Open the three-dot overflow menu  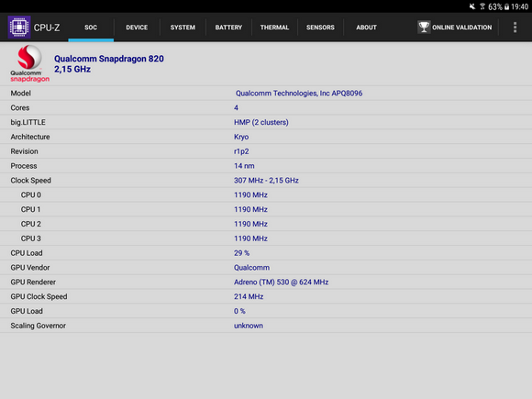[515, 28]
